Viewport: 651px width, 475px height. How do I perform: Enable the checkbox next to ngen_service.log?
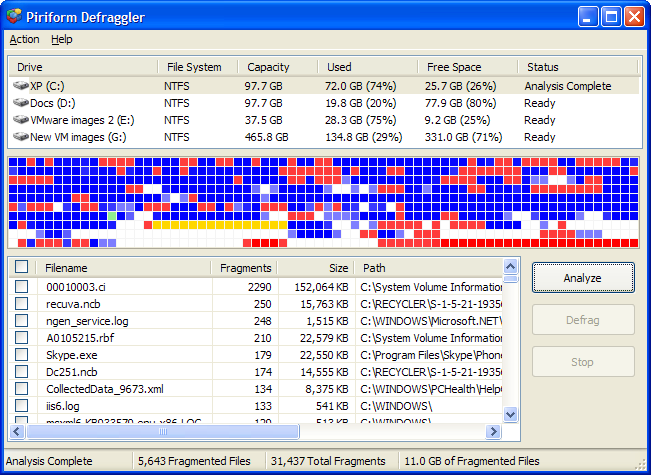point(22,321)
